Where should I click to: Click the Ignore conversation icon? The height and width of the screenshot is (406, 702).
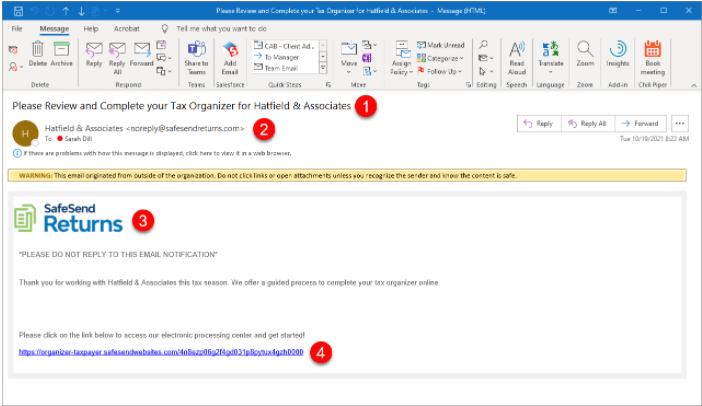tap(13, 49)
